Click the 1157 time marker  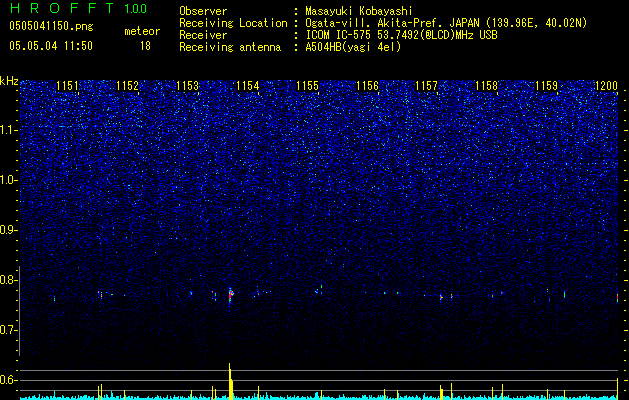[426, 86]
